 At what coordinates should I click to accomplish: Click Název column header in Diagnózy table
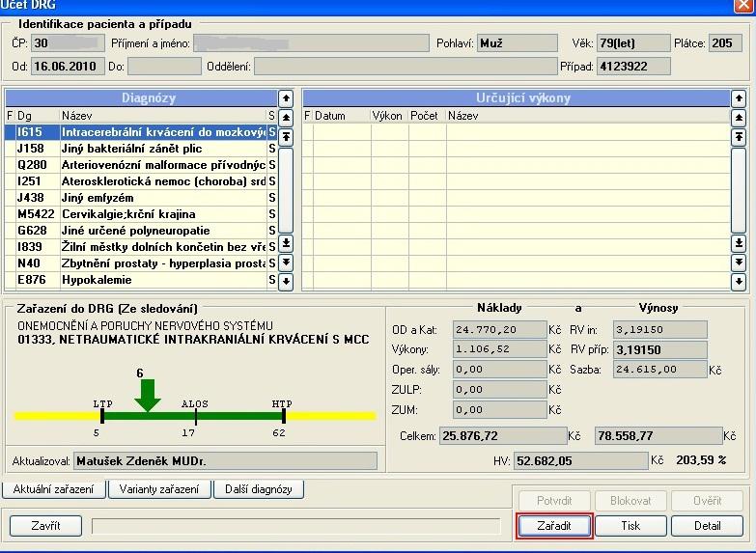pyautogui.click(x=163, y=116)
